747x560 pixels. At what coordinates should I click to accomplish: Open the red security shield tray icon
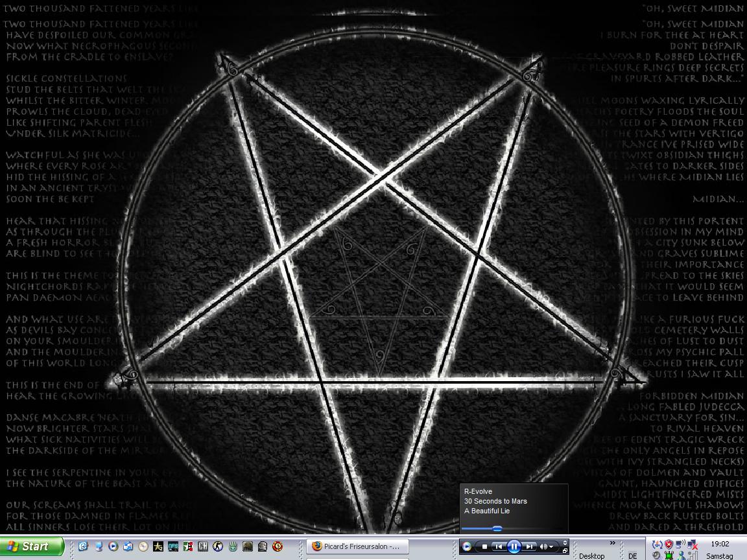(x=669, y=544)
